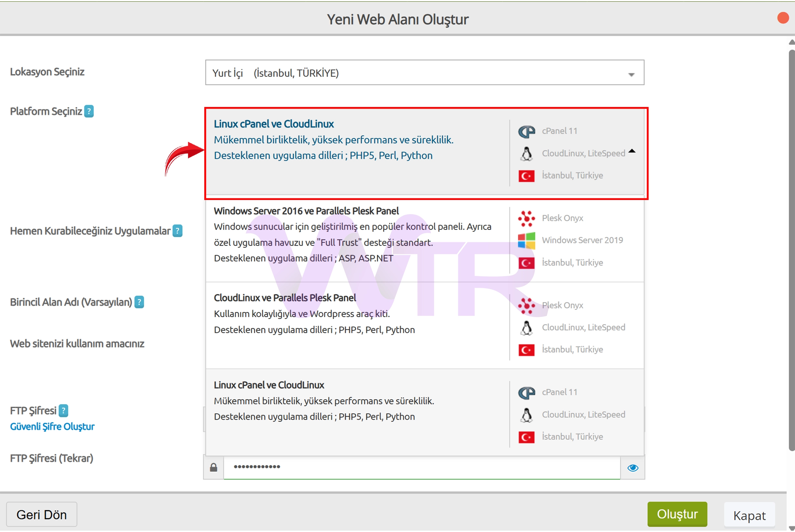Click the Plesk Onyx icon in Windows Server option
This screenshot has width=795, height=532.
click(526, 218)
